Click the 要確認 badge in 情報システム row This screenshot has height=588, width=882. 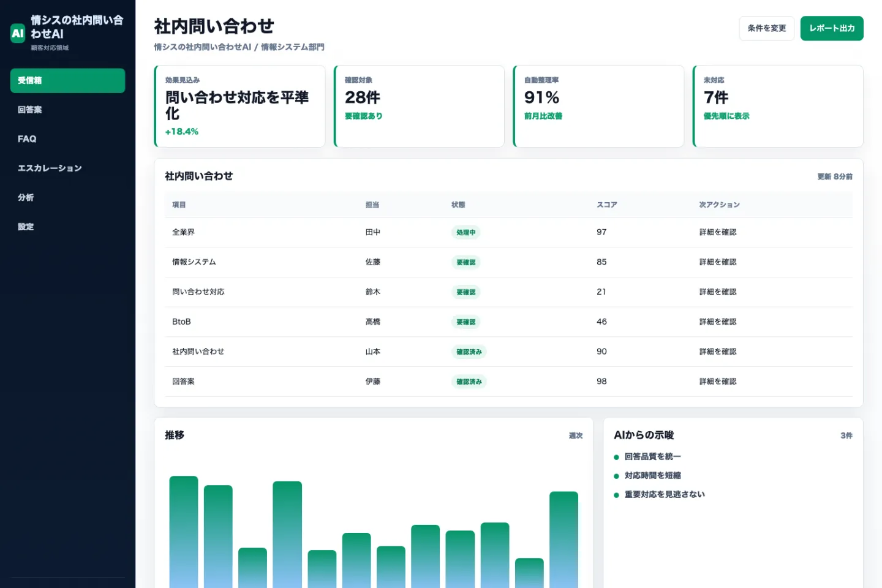click(x=466, y=262)
